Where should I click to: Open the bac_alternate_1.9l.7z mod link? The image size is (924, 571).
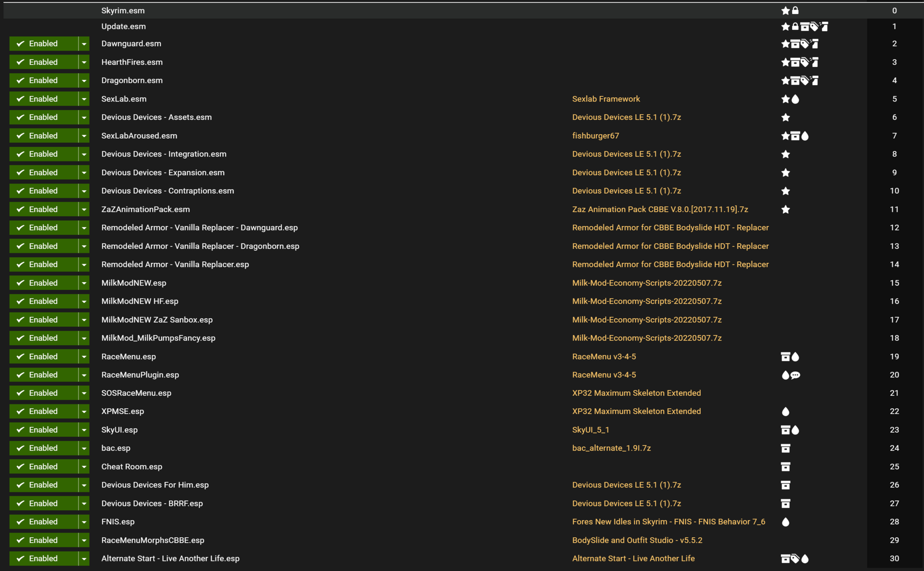coord(611,448)
